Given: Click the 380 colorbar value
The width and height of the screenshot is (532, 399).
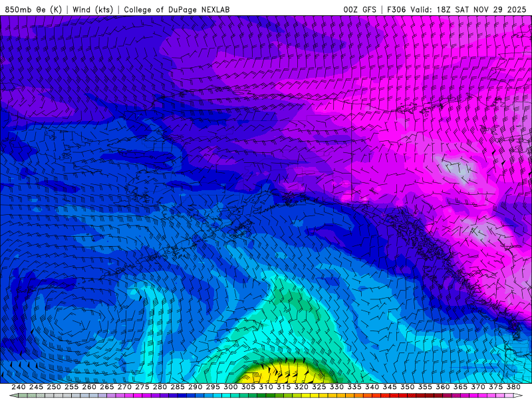Looking at the screenshot, I should click(x=513, y=387).
